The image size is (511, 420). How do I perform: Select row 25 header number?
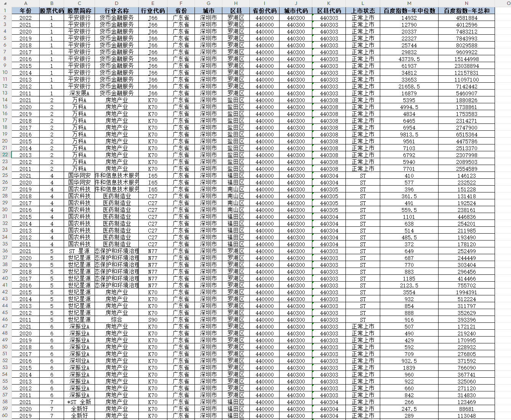click(x=5, y=175)
